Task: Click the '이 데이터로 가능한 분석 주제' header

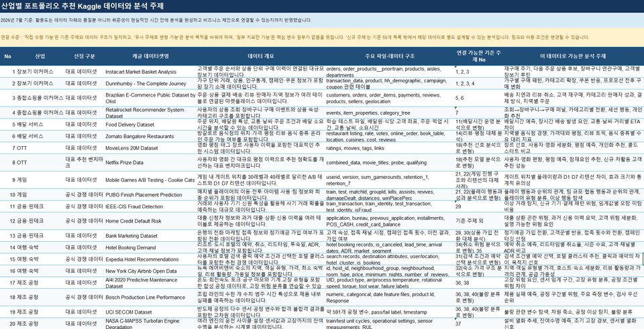Action: pyautogui.click(x=573, y=56)
